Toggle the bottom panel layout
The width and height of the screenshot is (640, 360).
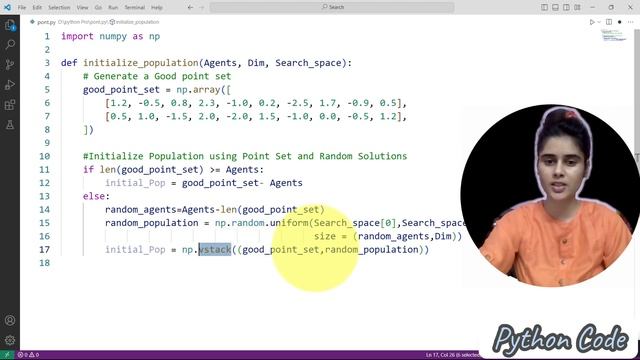[555, 7]
